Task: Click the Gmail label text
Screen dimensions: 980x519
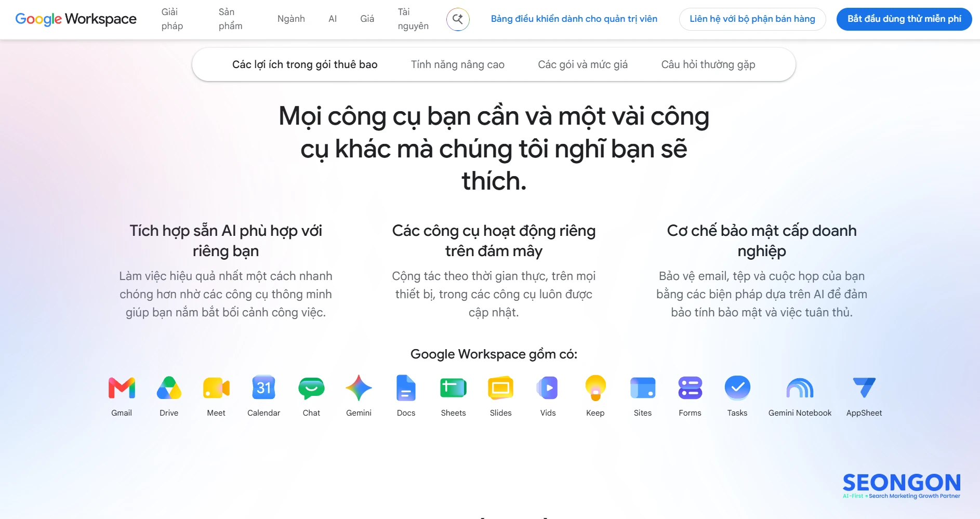Action: [x=122, y=413]
